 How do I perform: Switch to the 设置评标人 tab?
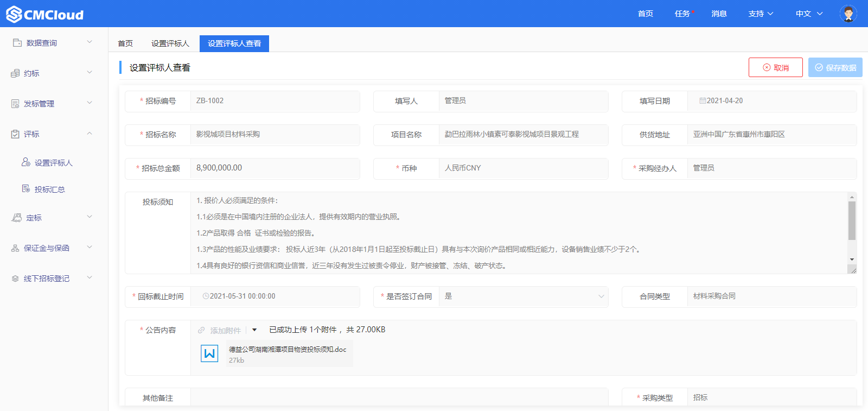coord(170,43)
